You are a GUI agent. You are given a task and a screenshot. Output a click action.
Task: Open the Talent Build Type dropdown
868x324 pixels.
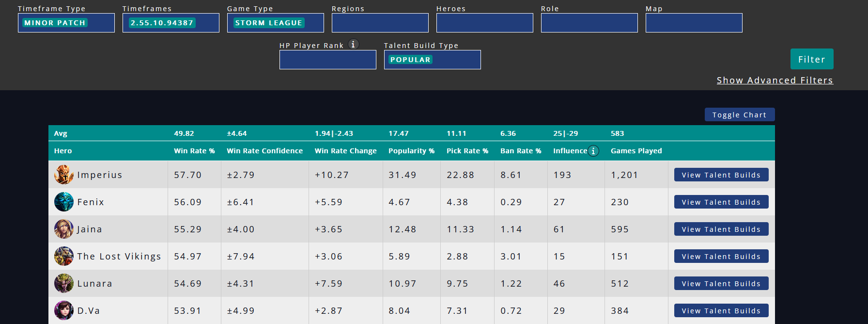tap(433, 60)
